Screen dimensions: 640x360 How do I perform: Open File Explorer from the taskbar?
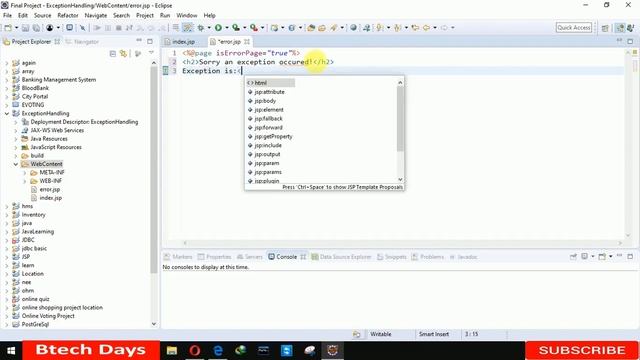(172, 351)
